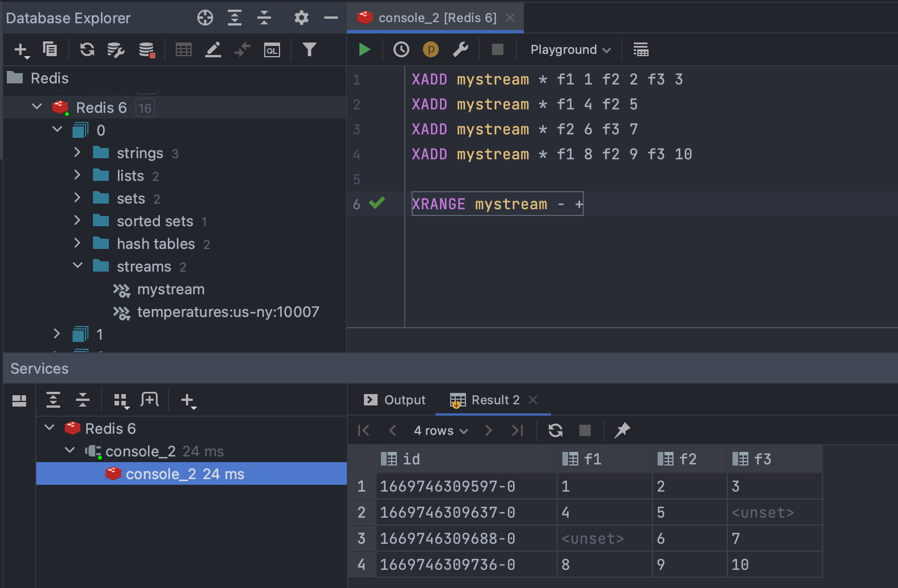The width and height of the screenshot is (898, 588).
Task: Open the query console QL icon
Action: pyautogui.click(x=272, y=50)
